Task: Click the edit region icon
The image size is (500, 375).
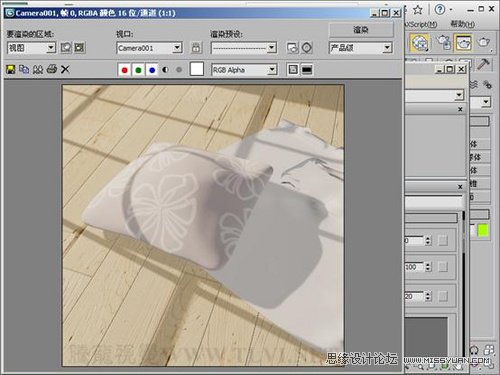Action: (66, 48)
